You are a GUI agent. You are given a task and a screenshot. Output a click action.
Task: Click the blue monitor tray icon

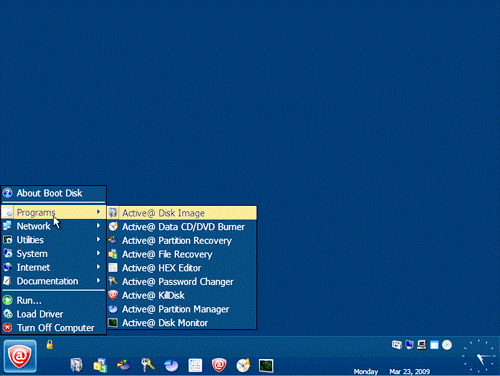pos(409,345)
